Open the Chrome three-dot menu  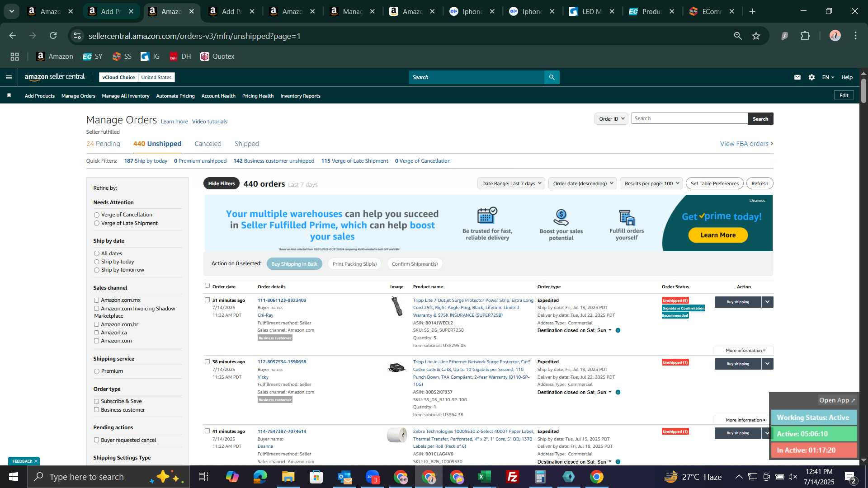856,36
